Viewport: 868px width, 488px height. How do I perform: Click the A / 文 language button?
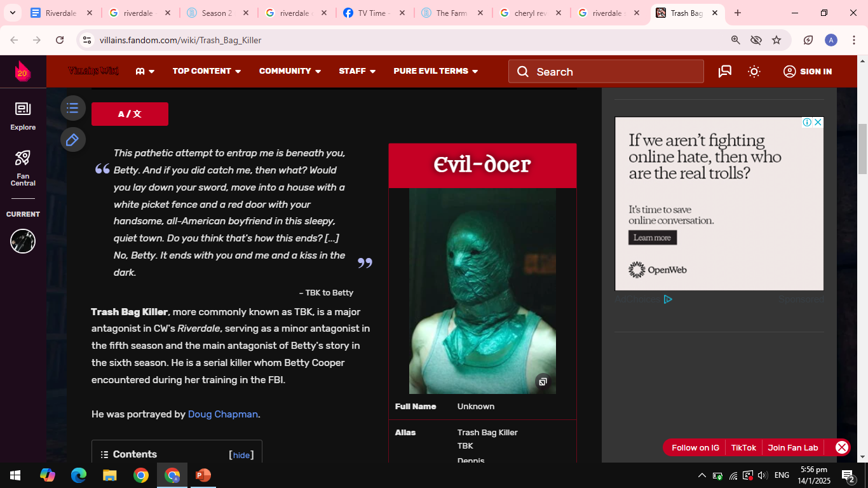point(130,114)
